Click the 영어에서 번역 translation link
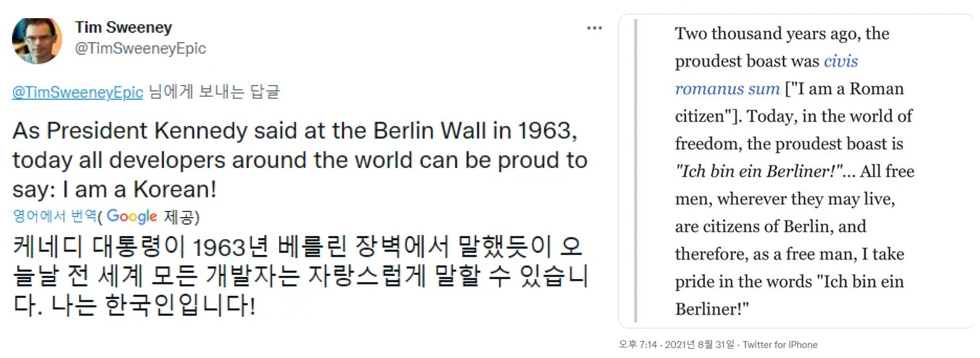The image size is (980, 358). (x=55, y=216)
